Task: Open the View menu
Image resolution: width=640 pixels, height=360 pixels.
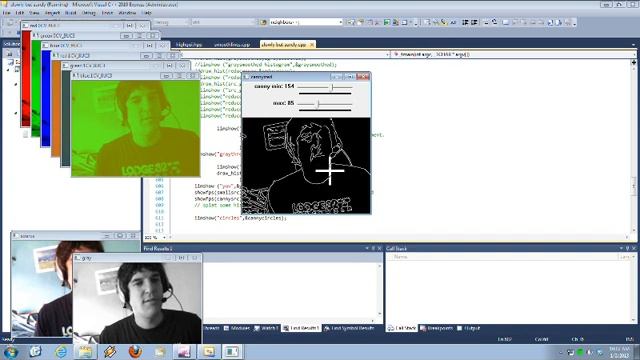Action: click(34, 13)
